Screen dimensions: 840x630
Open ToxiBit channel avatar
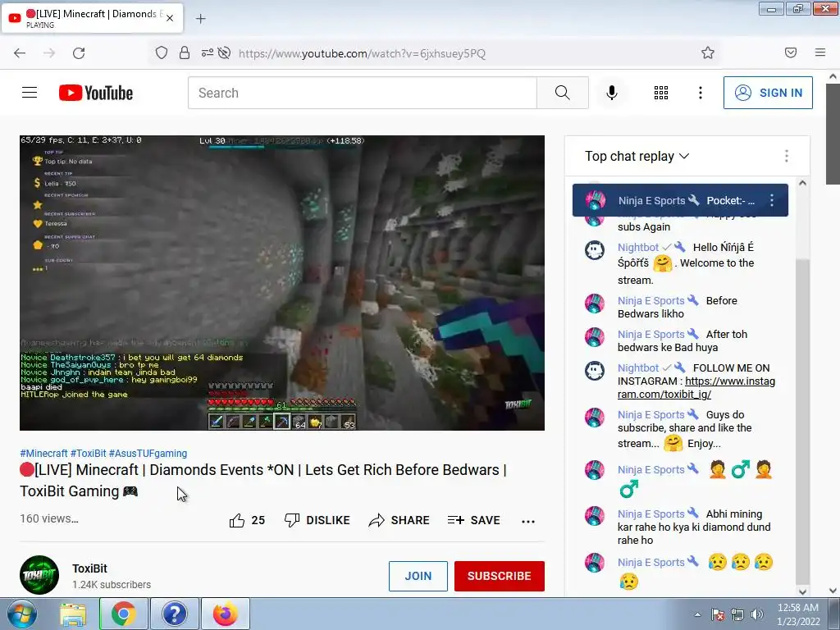(x=39, y=575)
